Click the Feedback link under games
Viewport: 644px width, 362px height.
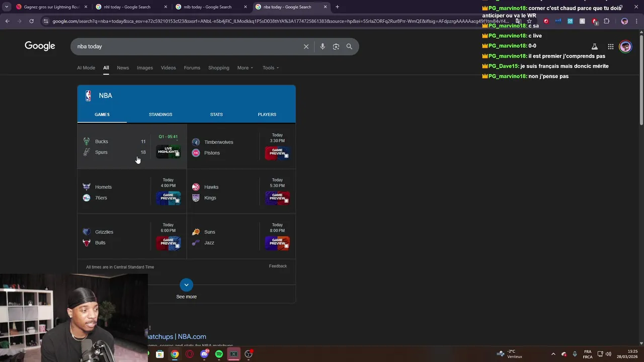[278, 266]
